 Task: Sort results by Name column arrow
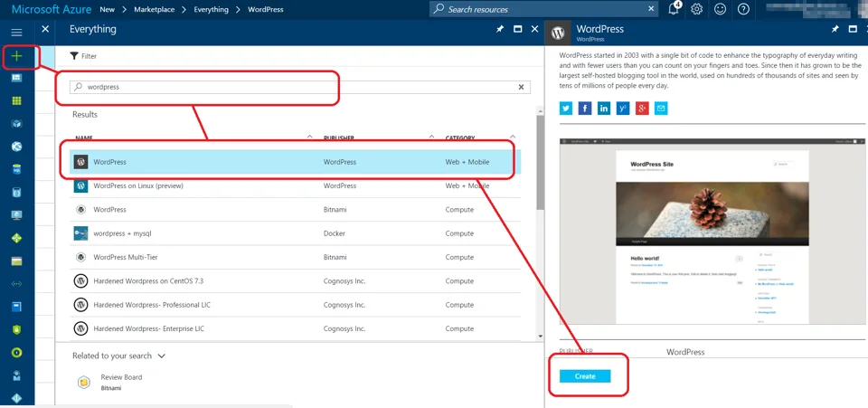pyautogui.click(x=309, y=137)
